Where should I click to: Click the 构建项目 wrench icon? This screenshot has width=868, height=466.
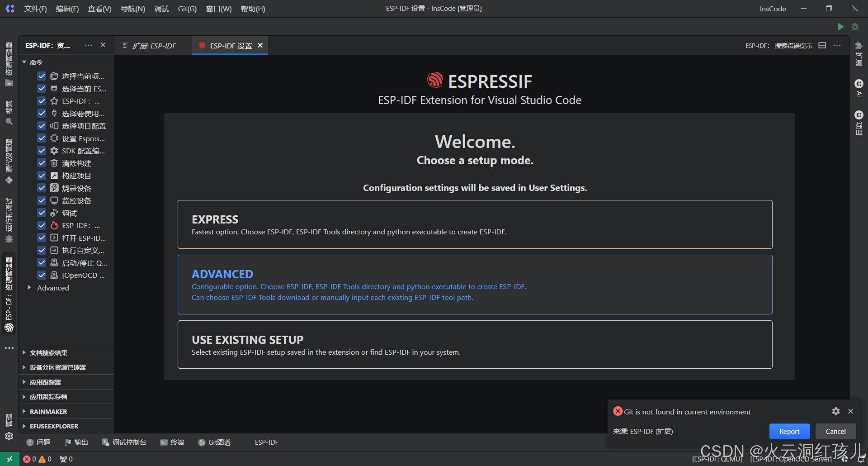(54, 176)
